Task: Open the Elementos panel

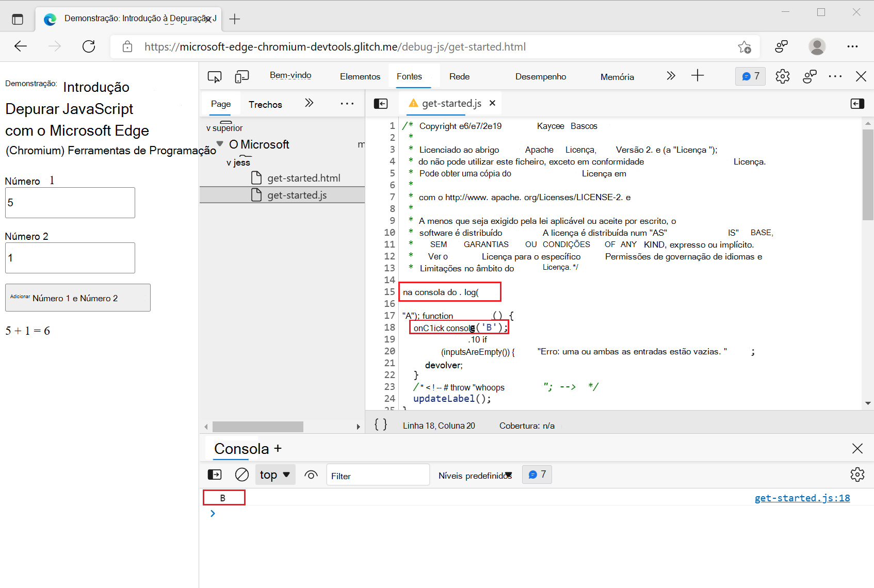Action: 360,76
